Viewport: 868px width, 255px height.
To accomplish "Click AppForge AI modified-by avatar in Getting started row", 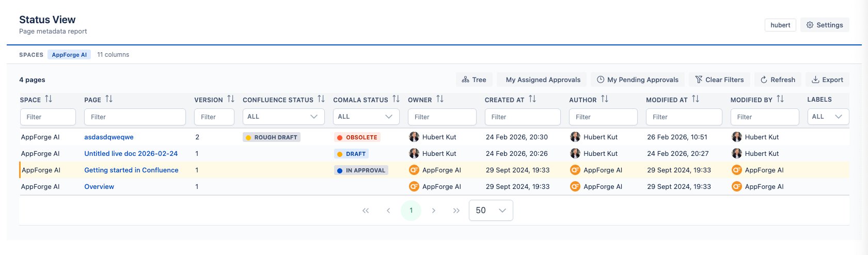I will tap(737, 170).
